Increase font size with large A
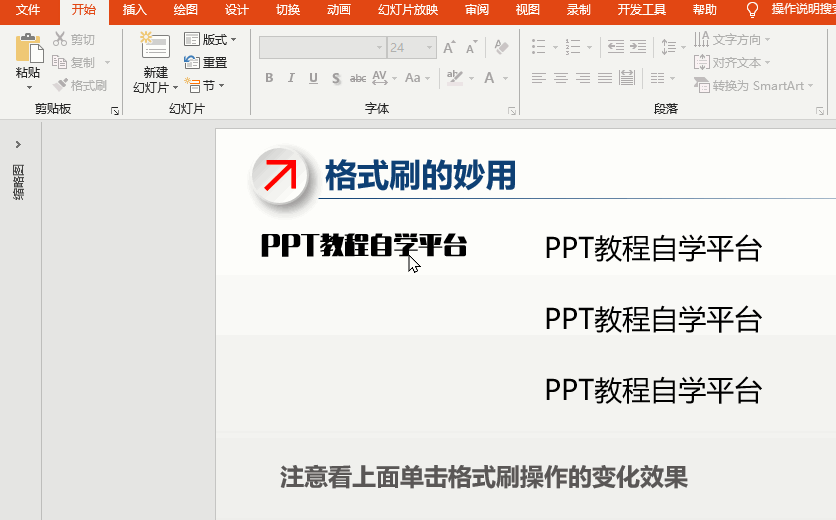The width and height of the screenshot is (836, 520). (x=449, y=47)
